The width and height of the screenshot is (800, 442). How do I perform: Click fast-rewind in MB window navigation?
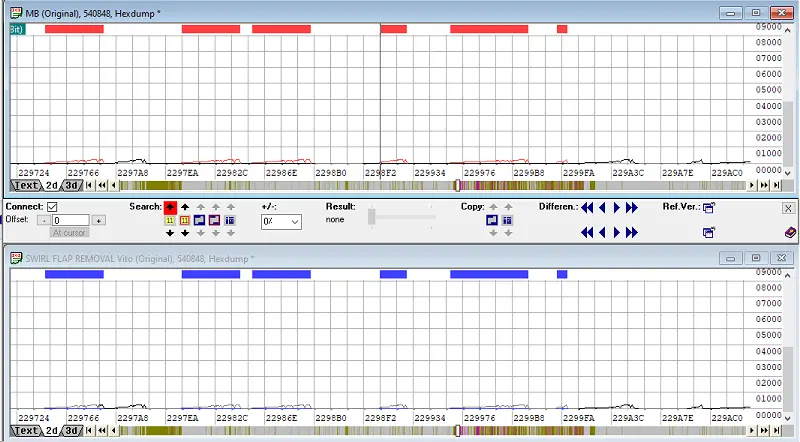point(102,185)
